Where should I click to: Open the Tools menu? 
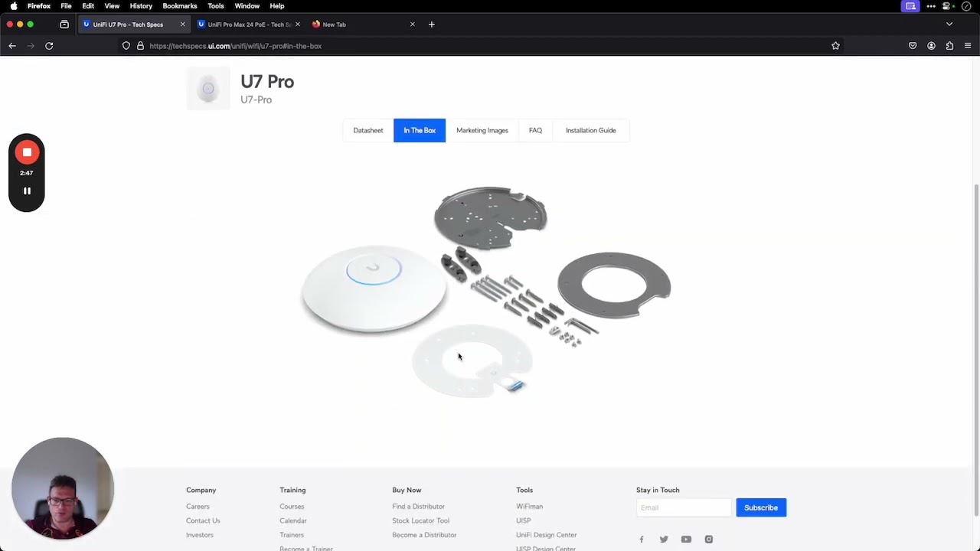coord(216,6)
